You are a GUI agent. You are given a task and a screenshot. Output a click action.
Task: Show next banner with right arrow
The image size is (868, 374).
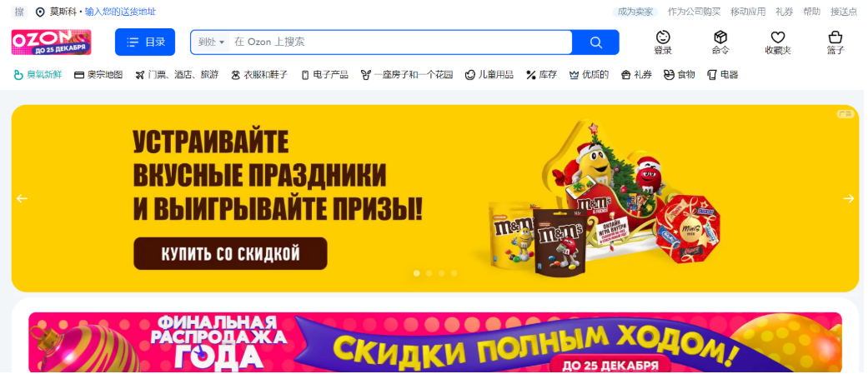coord(848,198)
